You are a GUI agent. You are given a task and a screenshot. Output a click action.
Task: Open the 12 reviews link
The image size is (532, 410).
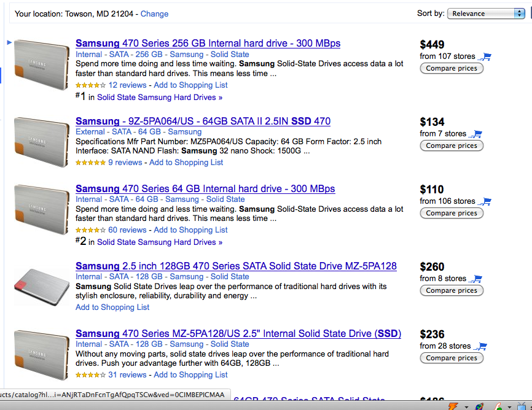point(128,85)
